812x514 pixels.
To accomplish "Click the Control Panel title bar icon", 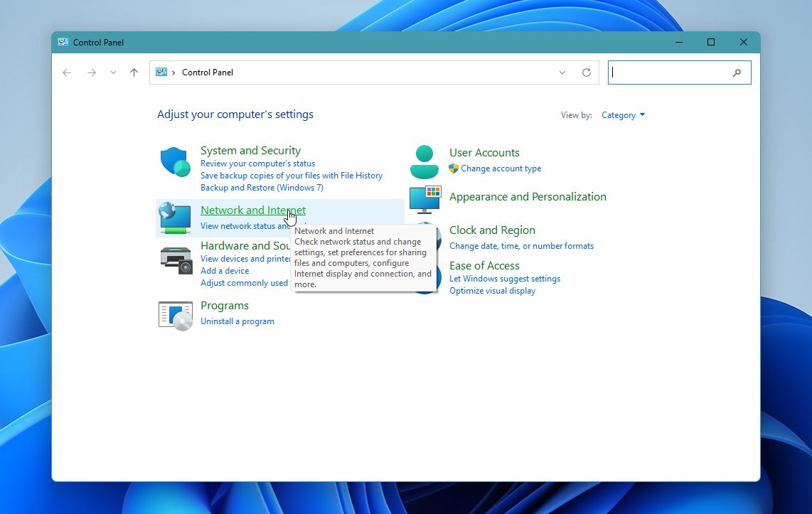I will click(63, 42).
